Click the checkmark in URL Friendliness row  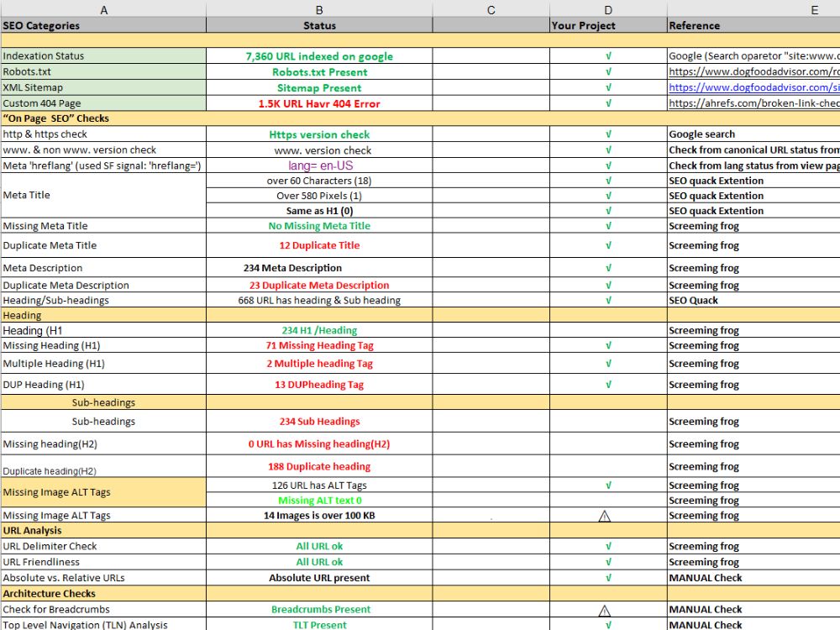coord(608,562)
